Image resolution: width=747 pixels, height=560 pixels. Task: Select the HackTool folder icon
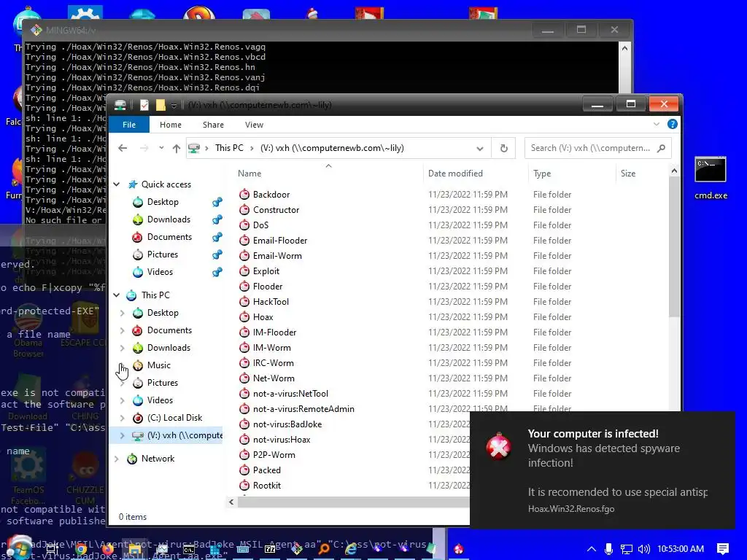pos(244,301)
